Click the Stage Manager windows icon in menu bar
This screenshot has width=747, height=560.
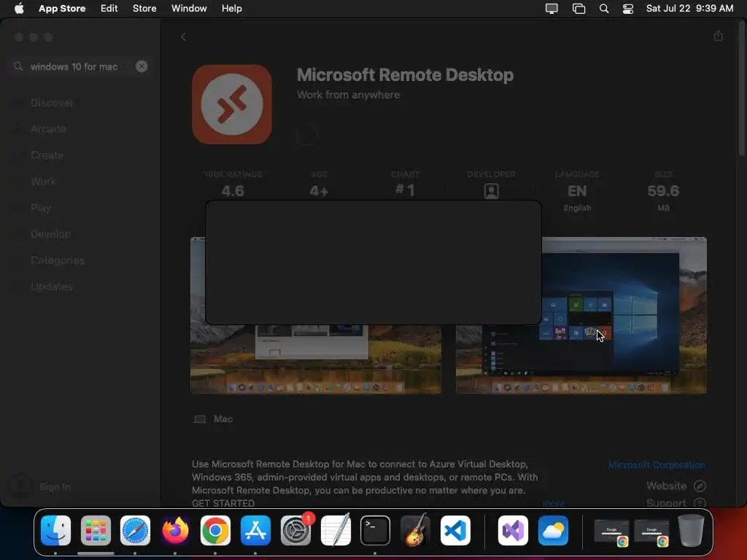(578, 9)
